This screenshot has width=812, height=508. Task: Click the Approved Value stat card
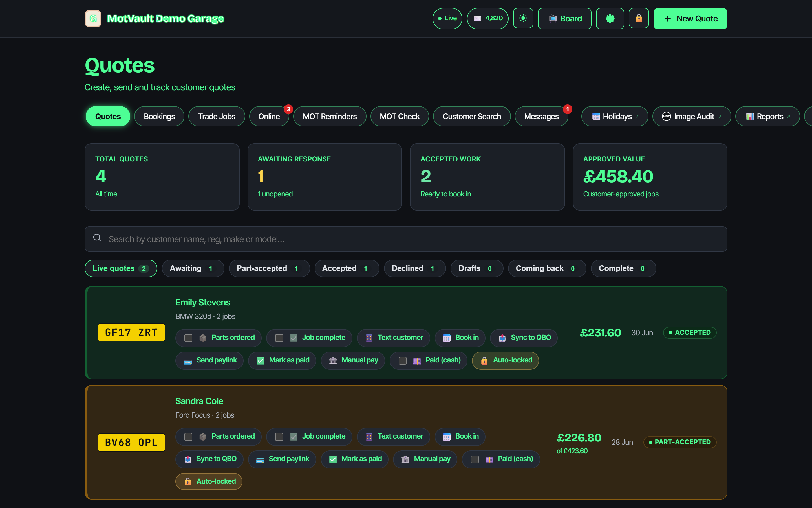click(650, 177)
